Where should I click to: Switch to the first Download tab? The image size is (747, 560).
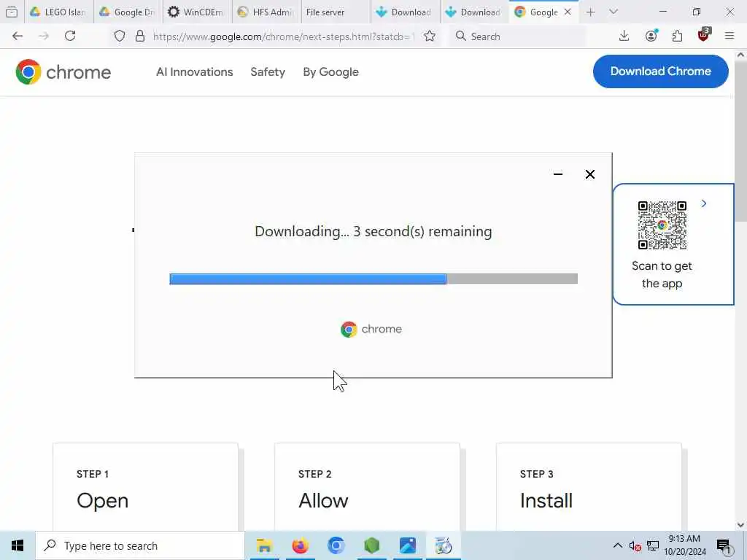coord(404,12)
